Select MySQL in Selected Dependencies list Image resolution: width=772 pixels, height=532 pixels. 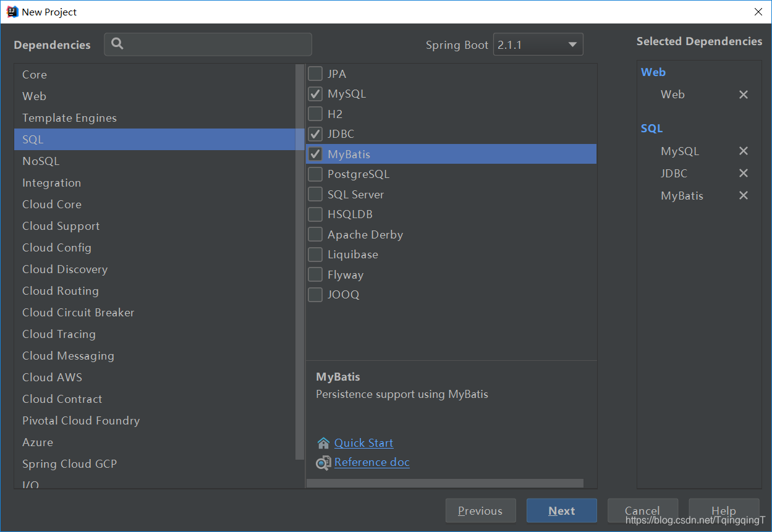[679, 151]
